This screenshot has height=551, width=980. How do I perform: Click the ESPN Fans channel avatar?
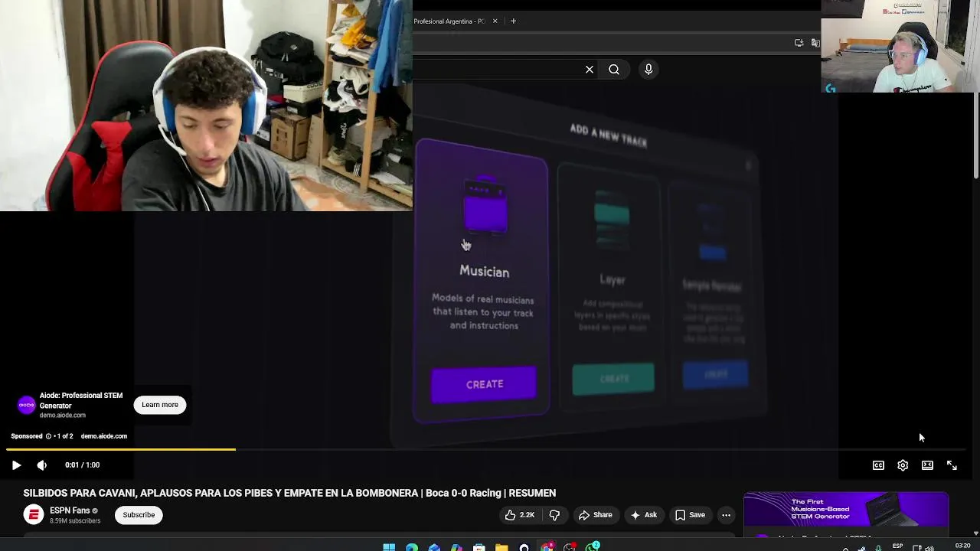(x=33, y=515)
